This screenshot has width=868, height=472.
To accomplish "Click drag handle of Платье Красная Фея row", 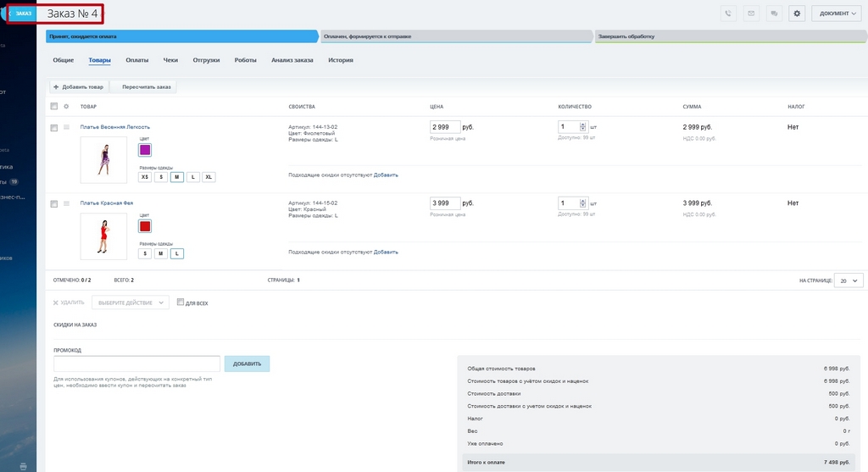I will click(x=66, y=203).
